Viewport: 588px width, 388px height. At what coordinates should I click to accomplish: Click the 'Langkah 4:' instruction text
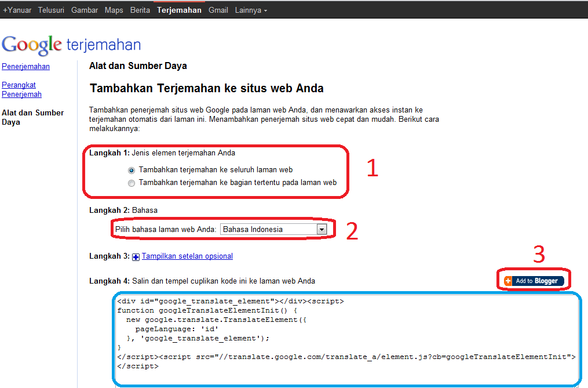point(202,281)
